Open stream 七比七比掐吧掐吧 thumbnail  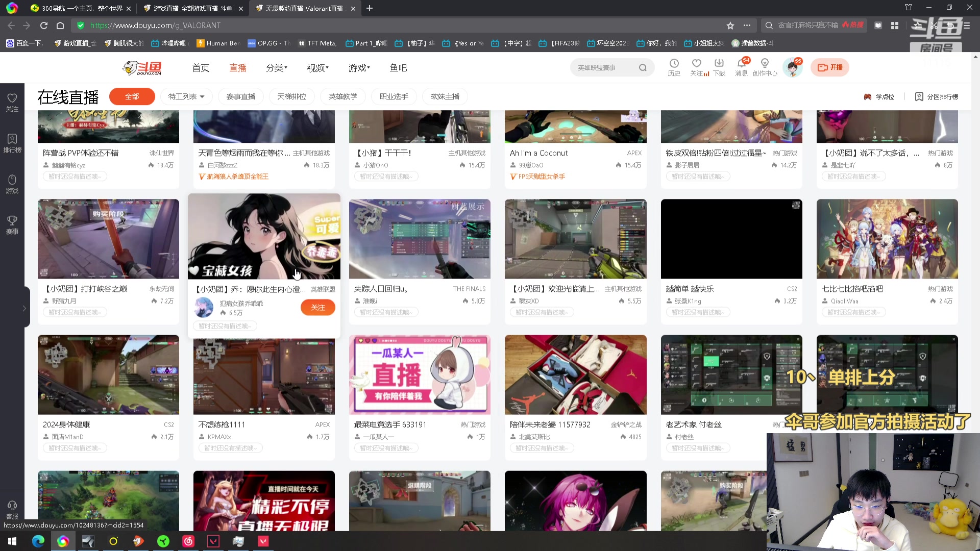coord(887,239)
